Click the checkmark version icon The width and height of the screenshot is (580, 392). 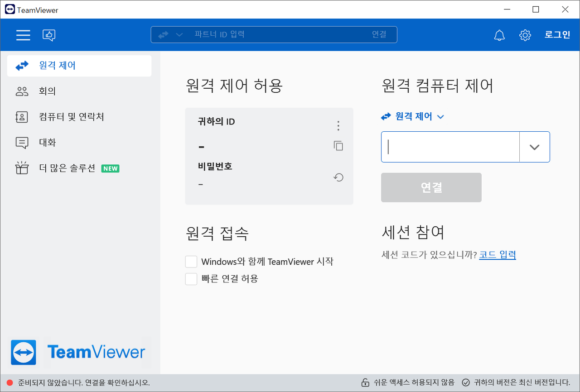(x=465, y=383)
